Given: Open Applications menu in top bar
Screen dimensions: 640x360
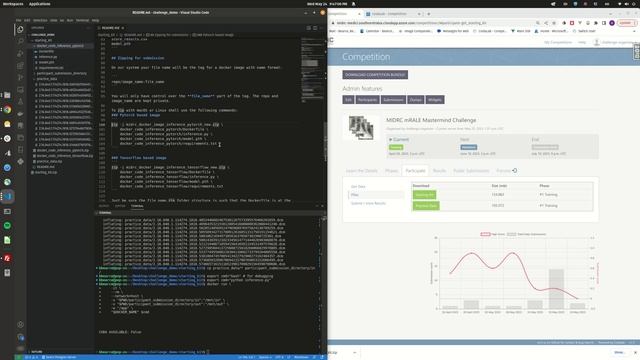Looking at the screenshot, I should coord(40,4).
